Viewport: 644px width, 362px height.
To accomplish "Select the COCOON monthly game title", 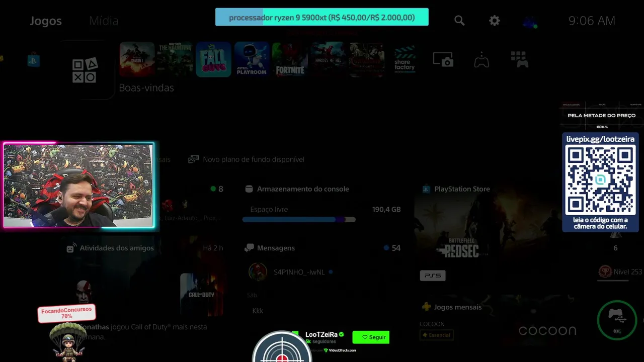I will pyautogui.click(x=432, y=324).
